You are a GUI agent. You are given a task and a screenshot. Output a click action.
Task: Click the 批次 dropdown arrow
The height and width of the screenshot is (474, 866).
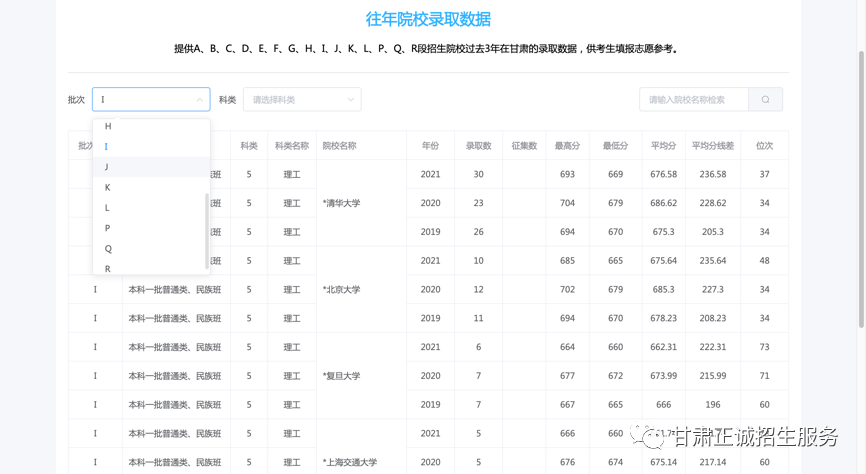tap(200, 100)
